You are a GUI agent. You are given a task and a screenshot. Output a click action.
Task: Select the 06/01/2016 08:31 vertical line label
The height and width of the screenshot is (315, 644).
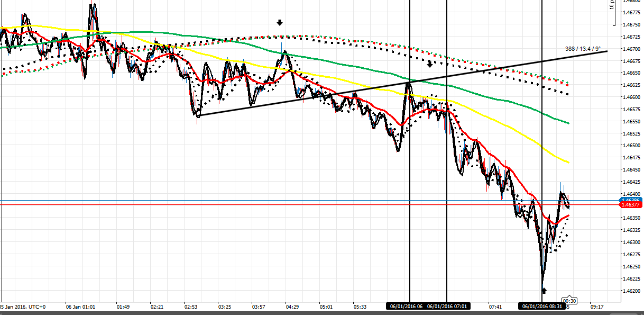click(542, 307)
